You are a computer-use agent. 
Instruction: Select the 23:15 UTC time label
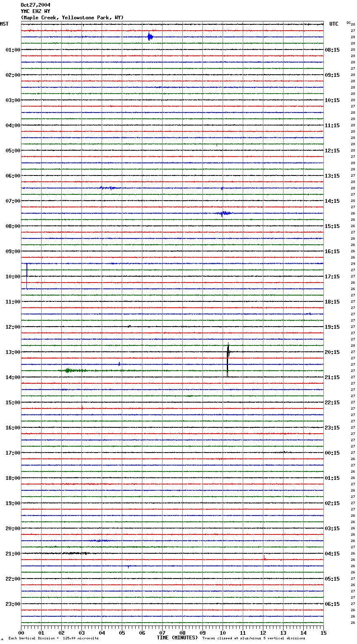point(332,428)
